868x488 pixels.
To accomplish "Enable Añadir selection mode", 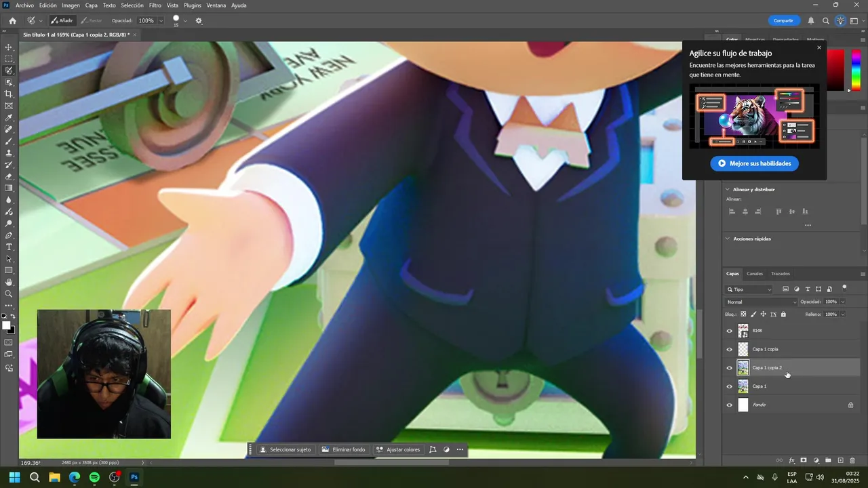I will 62,21.
